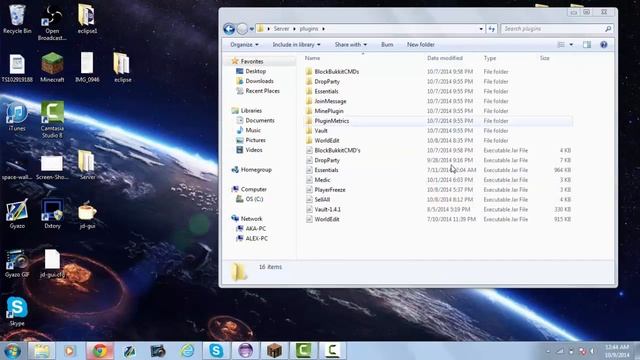The width and height of the screenshot is (640, 360).
Task: Select the Skype desktop shortcut
Action: click(17, 311)
